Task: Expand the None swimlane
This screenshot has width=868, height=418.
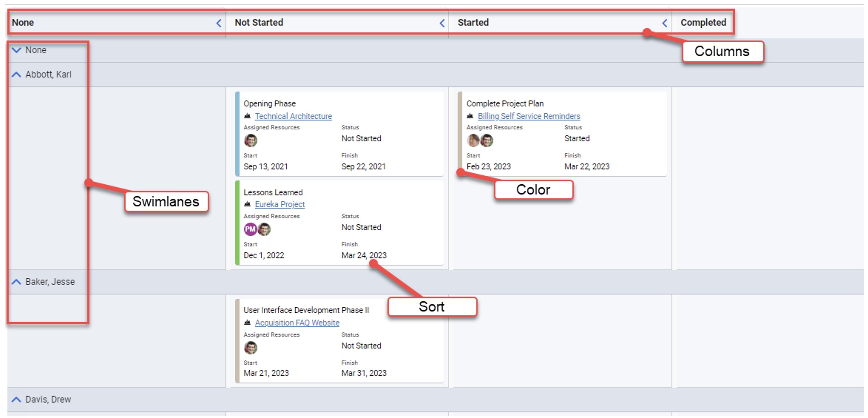Action: pyautogui.click(x=17, y=50)
